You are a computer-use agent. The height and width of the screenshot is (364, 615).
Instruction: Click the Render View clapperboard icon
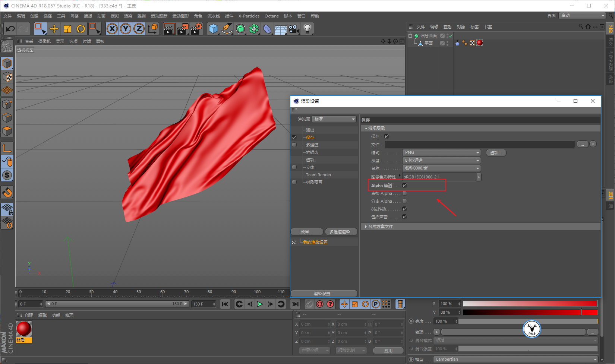(x=169, y=29)
